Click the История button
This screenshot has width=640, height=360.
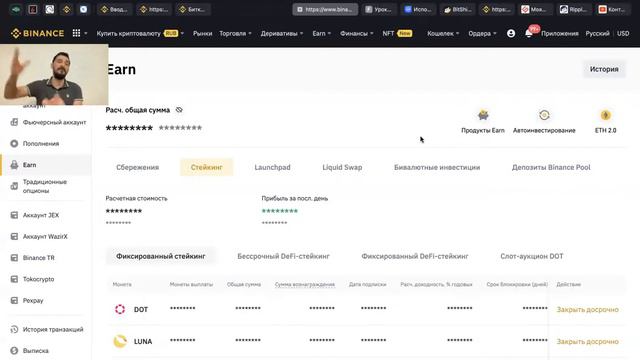tap(604, 69)
